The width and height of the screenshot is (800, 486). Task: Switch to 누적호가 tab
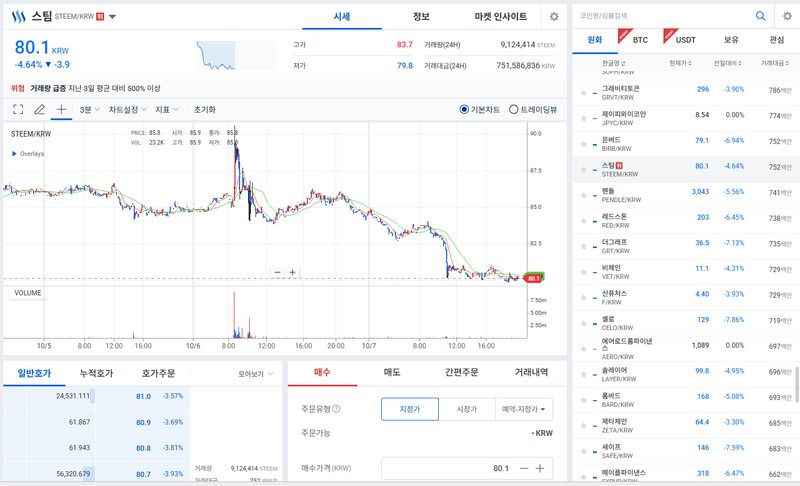[96, 373]
